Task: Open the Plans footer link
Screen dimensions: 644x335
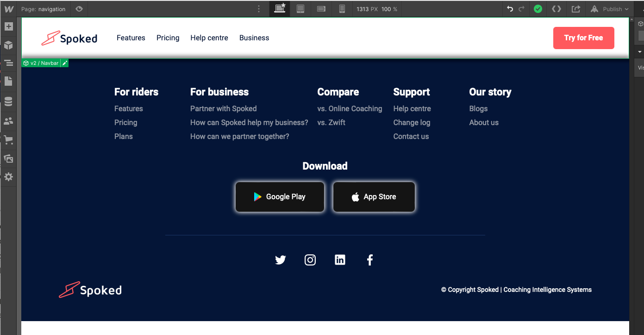Action: (x=124, y=136)
